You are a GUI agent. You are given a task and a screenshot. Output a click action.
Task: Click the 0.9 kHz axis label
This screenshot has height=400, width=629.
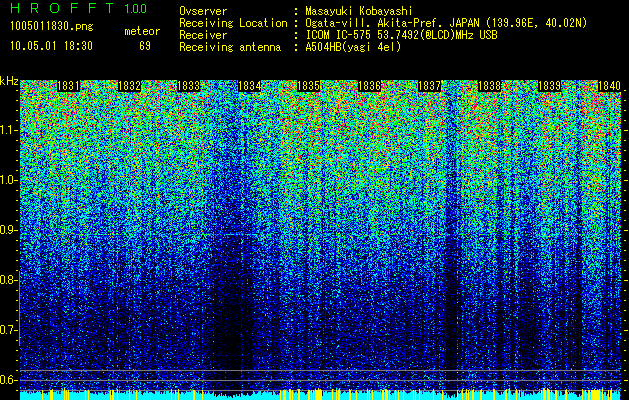coord(8,230)
